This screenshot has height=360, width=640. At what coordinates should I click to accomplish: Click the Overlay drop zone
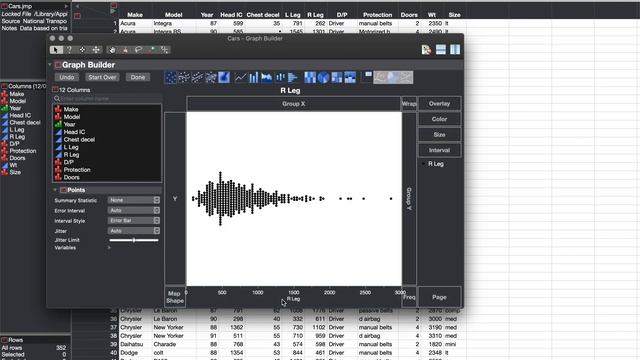coord(439,104)
